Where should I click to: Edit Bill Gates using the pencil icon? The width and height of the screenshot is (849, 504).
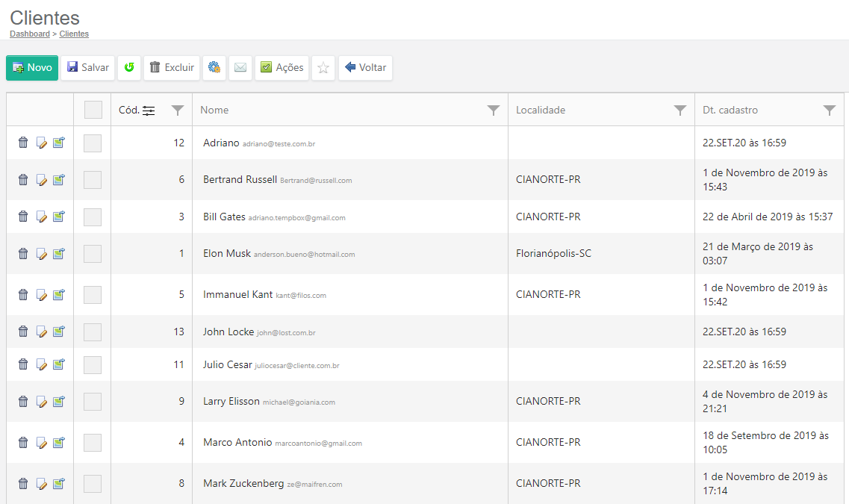(x=42, y=217)
